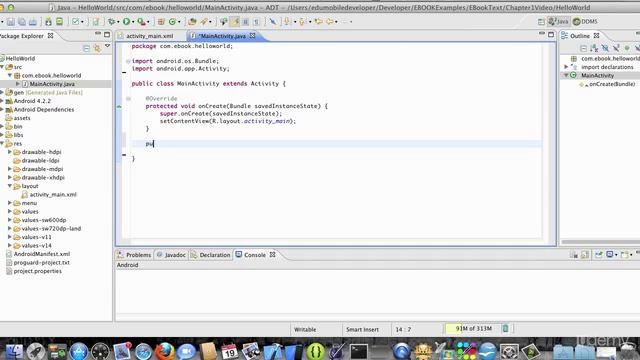Image resolution: width=640 pixels, height=360 pixels.
Task: Click the Android Lint check icon
Action: (x=76, y=22)
